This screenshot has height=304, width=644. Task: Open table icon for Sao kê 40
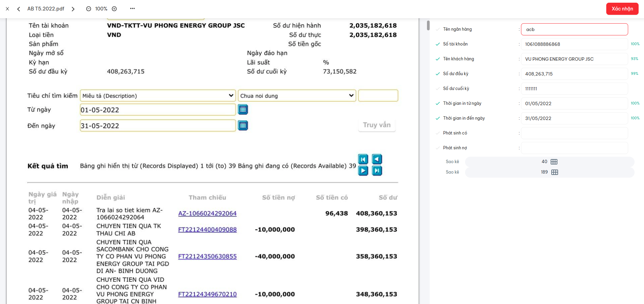554,162
